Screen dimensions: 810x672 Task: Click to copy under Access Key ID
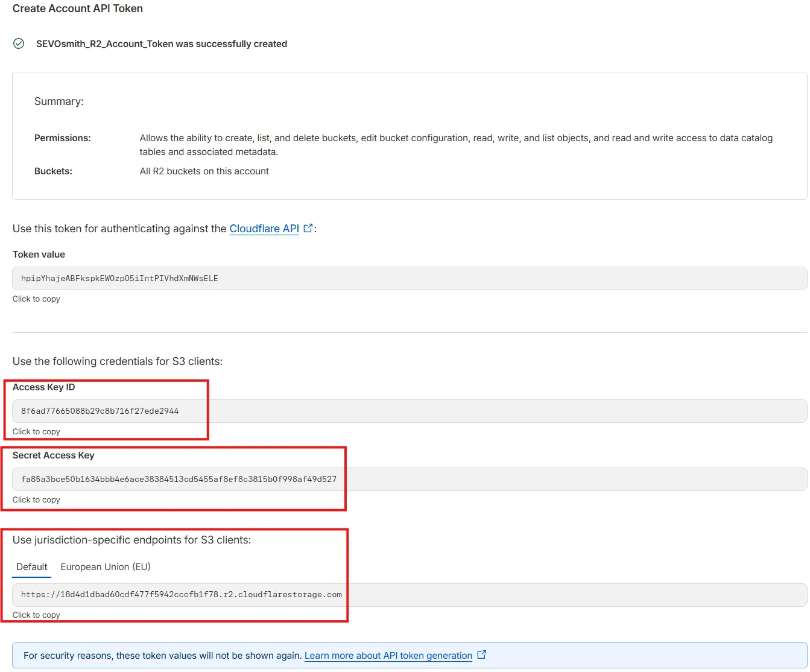(36, 432)
